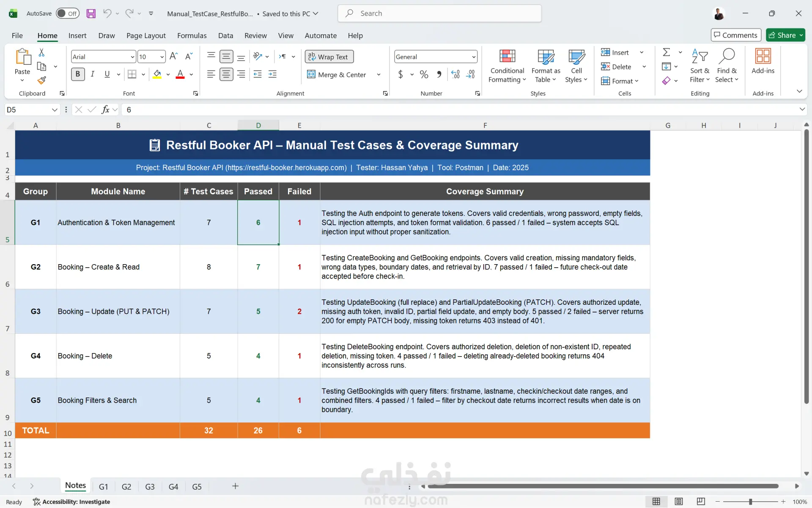The image size is (812, 508).
Task: Click the Increase Font Size icon
Action: click(173, 56)
